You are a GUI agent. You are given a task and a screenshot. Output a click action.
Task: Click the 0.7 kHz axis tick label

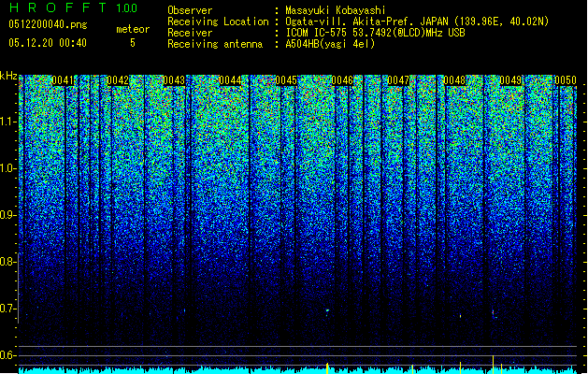coord(7,309)
